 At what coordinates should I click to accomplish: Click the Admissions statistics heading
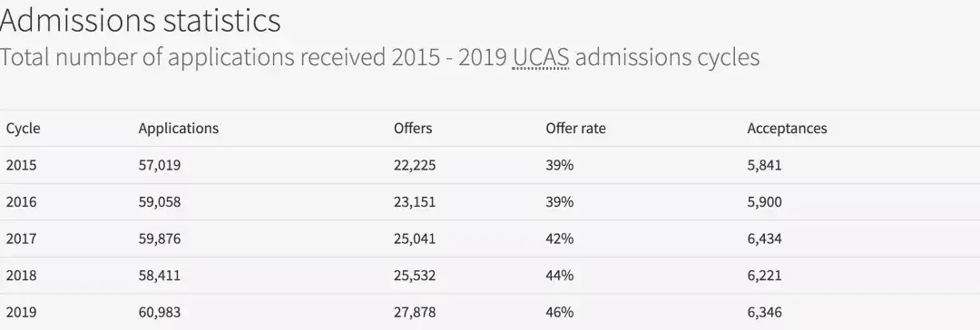click(140, 20)
